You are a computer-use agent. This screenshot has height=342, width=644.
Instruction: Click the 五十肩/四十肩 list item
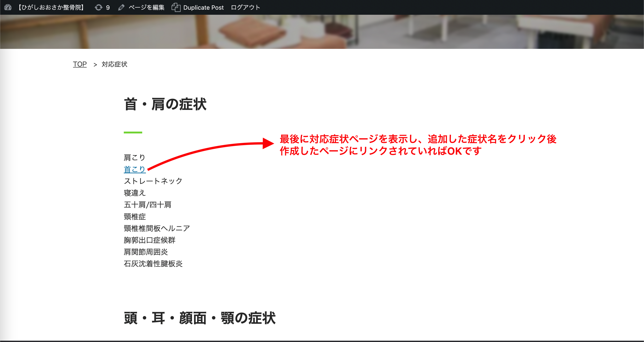[148, 204]
